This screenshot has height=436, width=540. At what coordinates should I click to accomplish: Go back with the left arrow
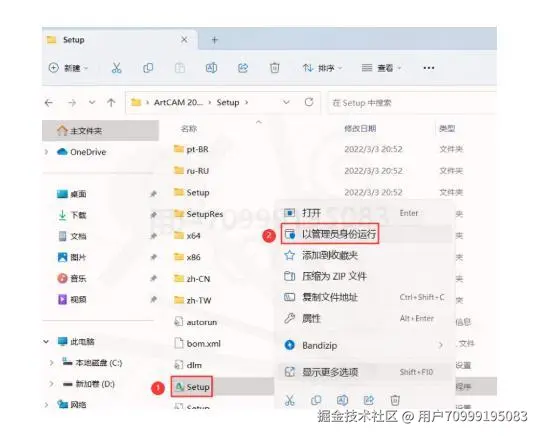click(x=49, y=102)
